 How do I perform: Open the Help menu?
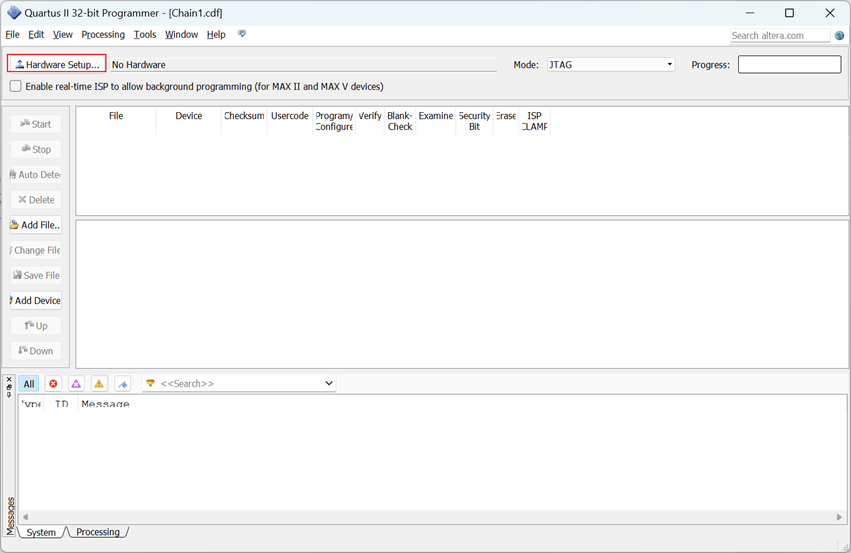click(x=216, y=35)
